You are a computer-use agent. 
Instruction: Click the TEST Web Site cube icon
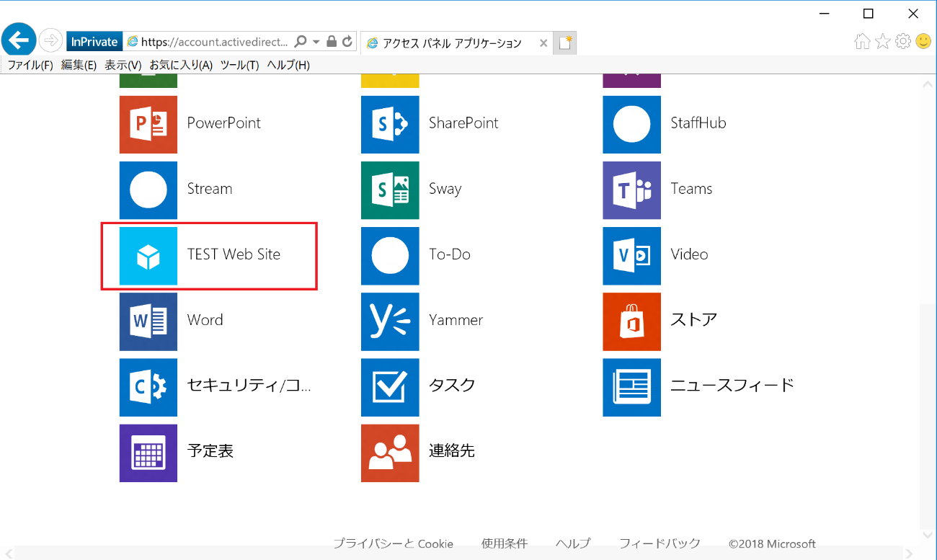point(148,256)
